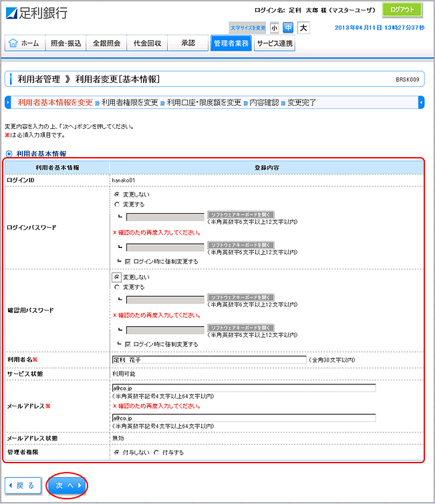Click 文字サイズを変更 label
The width and height of the screenshot is (435, 504).
[x=248, y=28]
